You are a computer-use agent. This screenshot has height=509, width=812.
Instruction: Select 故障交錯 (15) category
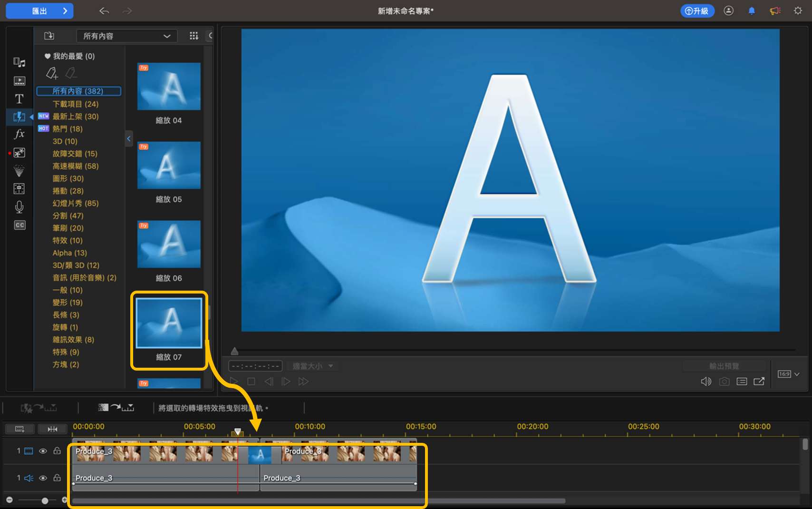pos(75,153)
